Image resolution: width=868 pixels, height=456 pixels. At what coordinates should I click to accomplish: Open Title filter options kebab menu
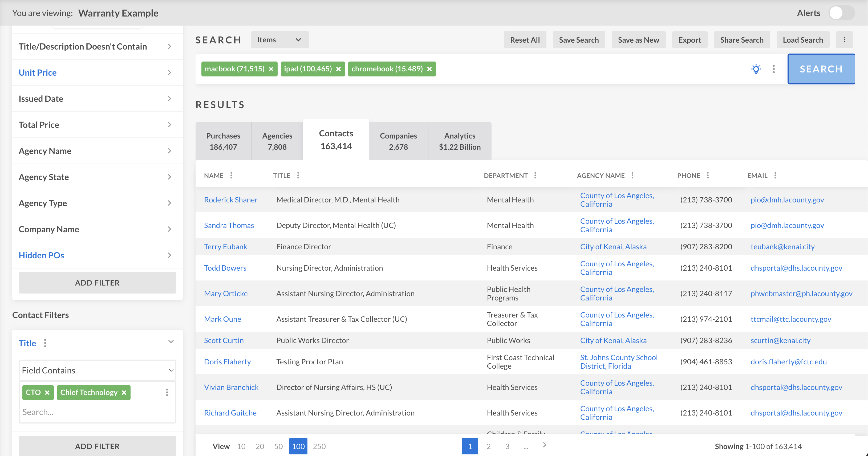click(45, 343)
